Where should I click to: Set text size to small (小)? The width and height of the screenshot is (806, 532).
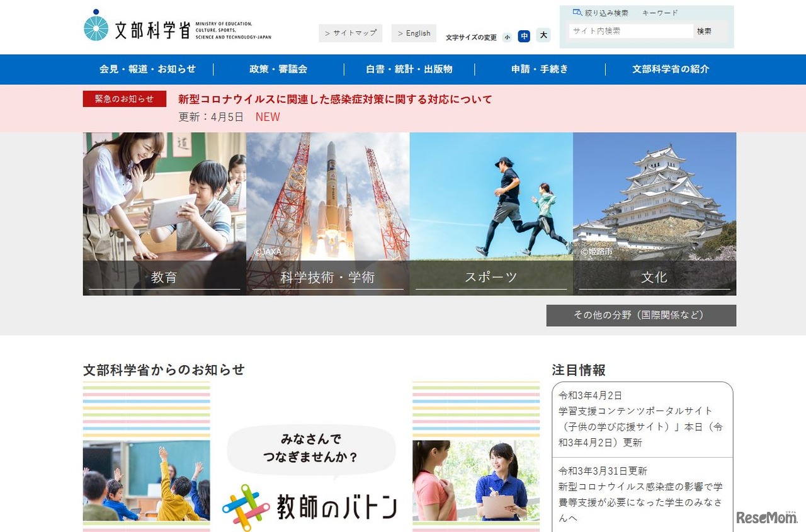[x=508, y=37]
